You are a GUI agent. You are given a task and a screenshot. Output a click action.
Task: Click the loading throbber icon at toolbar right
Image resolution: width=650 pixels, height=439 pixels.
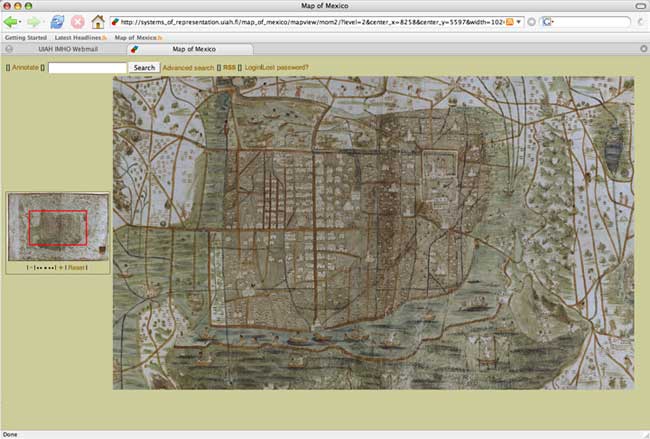(x=641, y=22)
